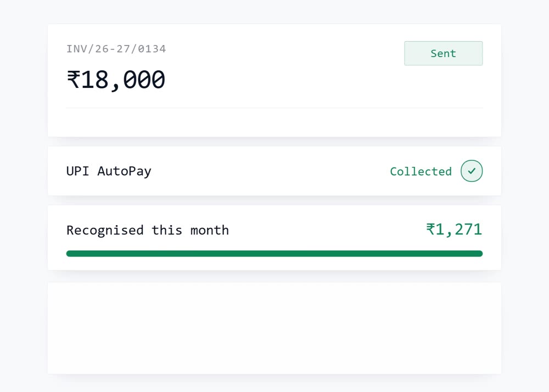Click the word Recognised in revenue card
Screen dimensions: 549x392
point(105,230)
